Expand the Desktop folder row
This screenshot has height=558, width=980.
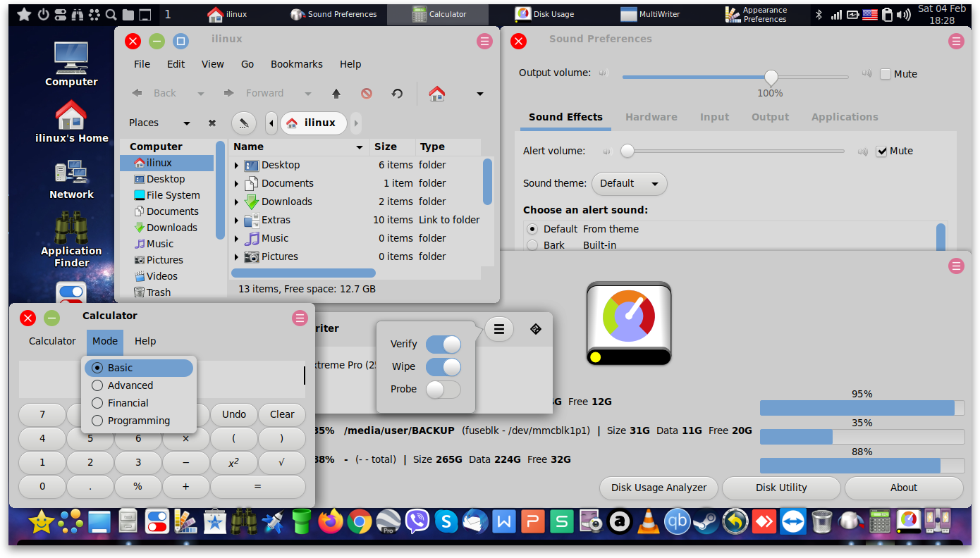tap(237, 165)
